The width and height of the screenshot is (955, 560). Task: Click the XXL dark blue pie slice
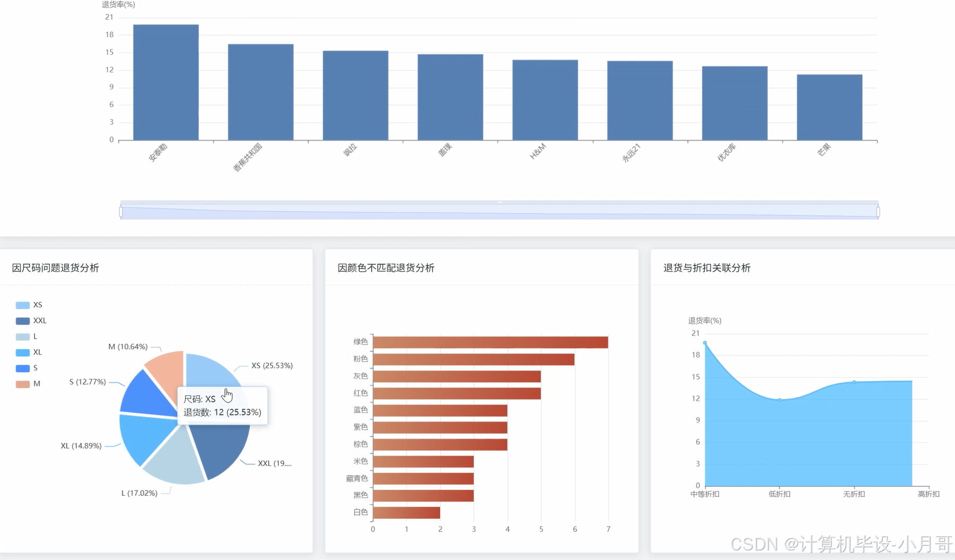click(x=223, y=449)
